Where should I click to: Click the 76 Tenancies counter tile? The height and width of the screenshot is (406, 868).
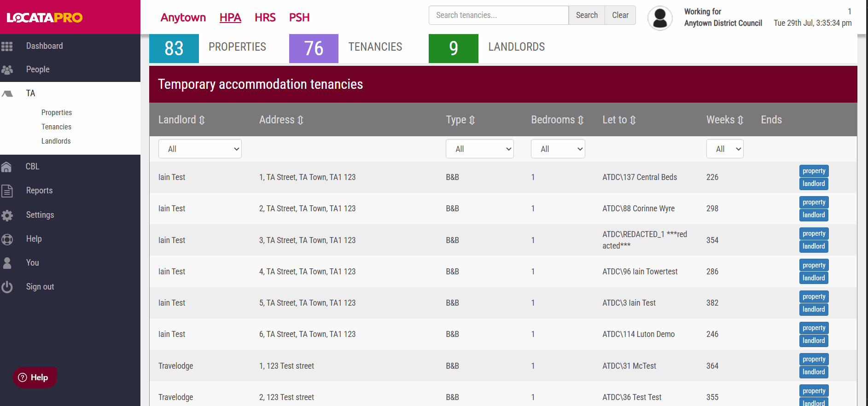(x=314, y=48)
